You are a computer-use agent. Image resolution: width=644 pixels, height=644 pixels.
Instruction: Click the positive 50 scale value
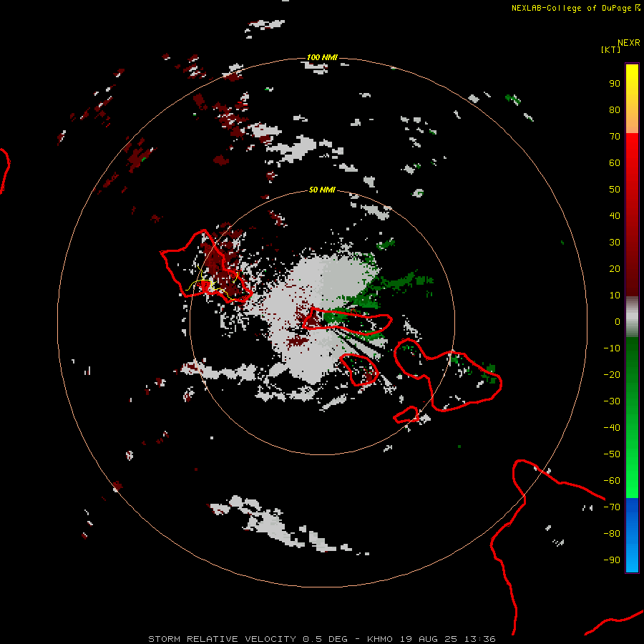(615, 190)
